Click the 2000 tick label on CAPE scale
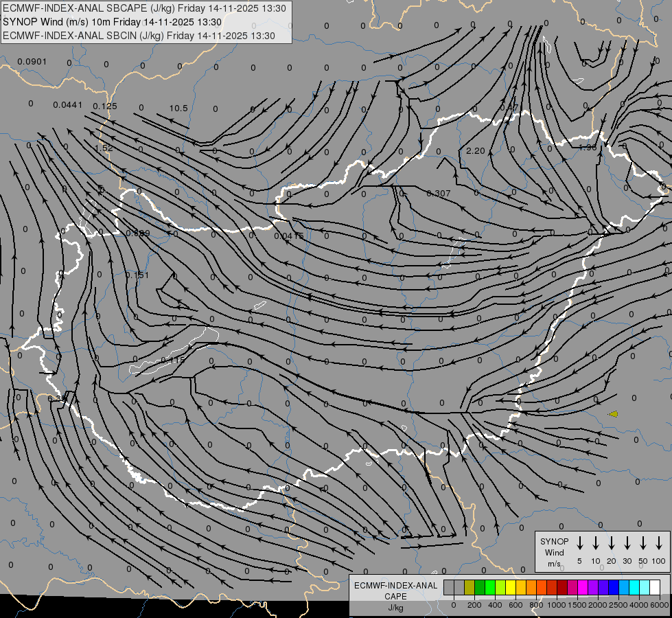Image resolution: width=672 pixels, height=618 pixels. (598, 605)
